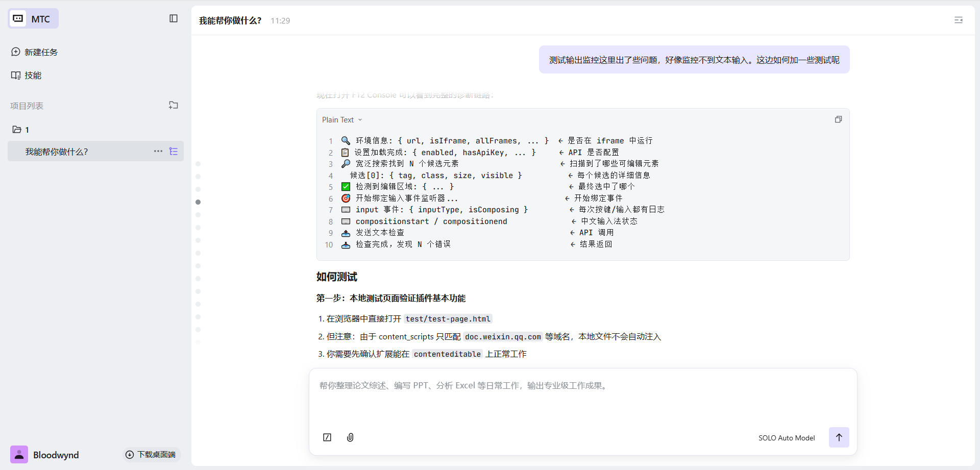The image size is (980, 470).
Task: Open the 技能 skills page
Action: pos(27,76)
